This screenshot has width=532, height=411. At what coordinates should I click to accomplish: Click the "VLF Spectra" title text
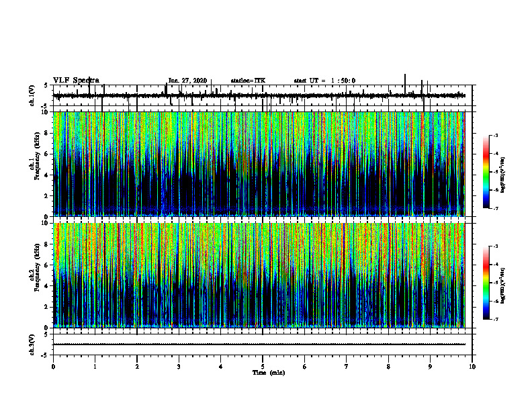pyautogui.click(x=76, y=81)
